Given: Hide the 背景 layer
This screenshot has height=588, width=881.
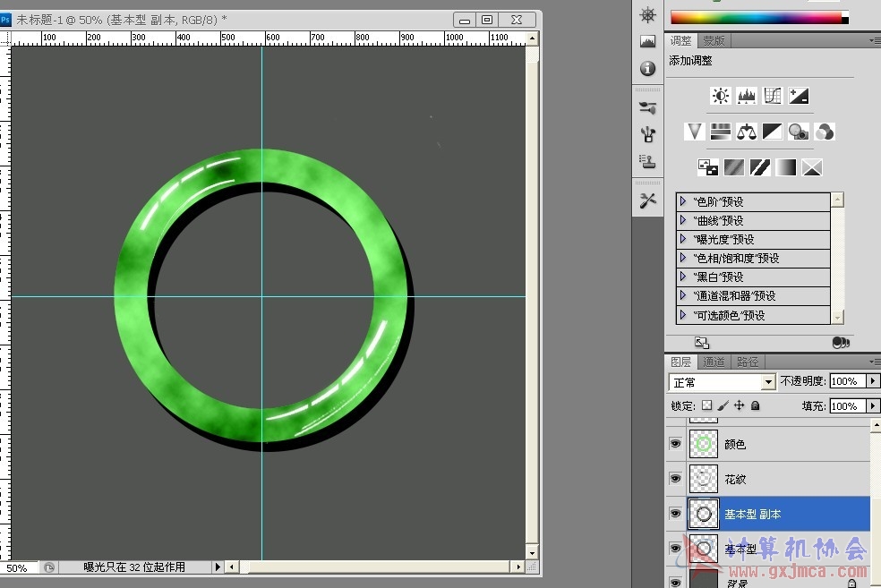Looking at the screenshot, I should [675, 582].
